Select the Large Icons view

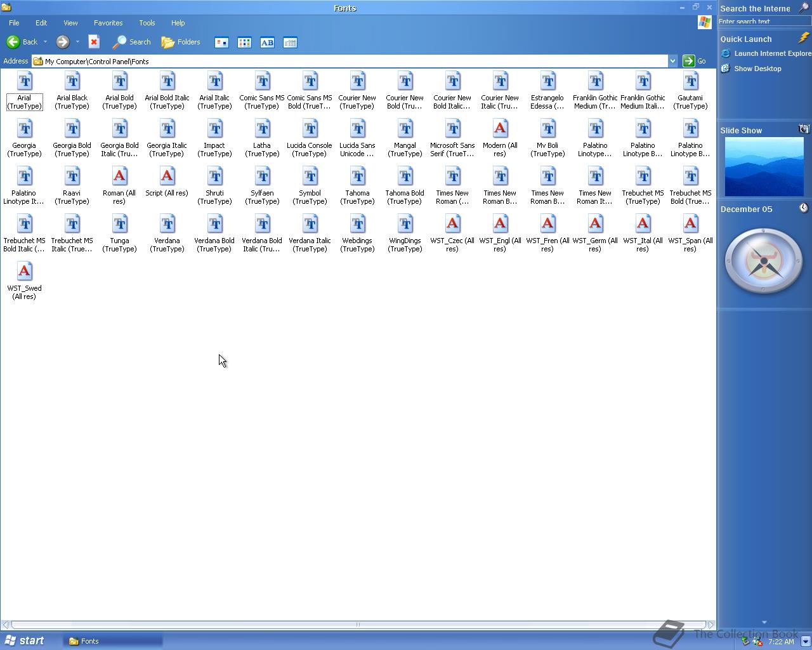[x=221, y=42]
